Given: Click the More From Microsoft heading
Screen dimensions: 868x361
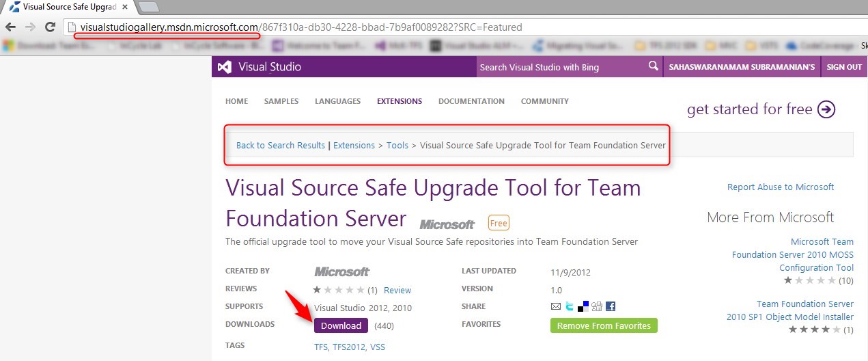Looking at the screenshot, I should [770, 217].
